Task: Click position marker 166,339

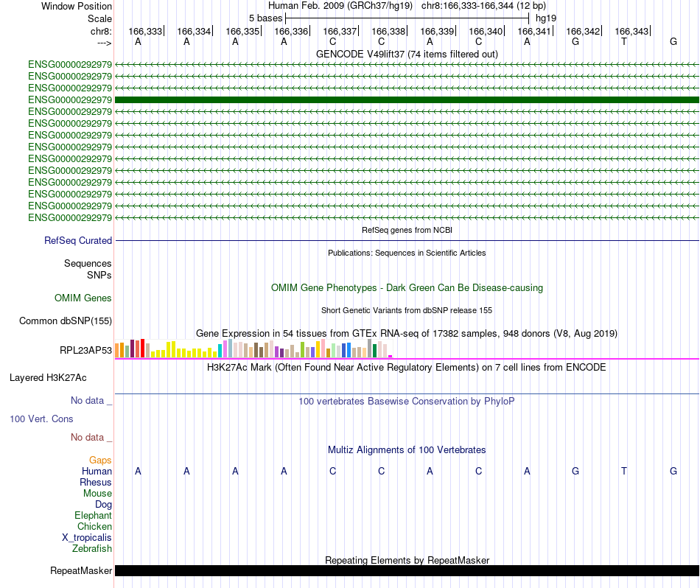Action: (x=438, y=31)
